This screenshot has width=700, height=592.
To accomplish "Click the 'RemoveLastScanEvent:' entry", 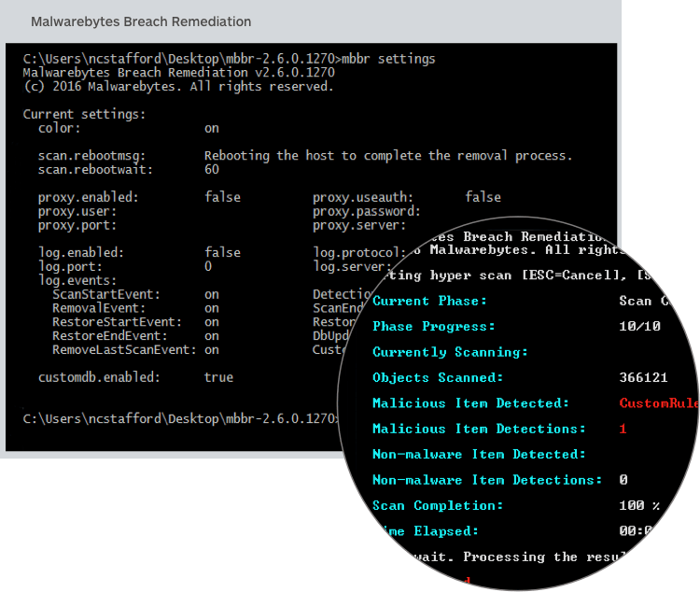I will [x=124, y=350].
